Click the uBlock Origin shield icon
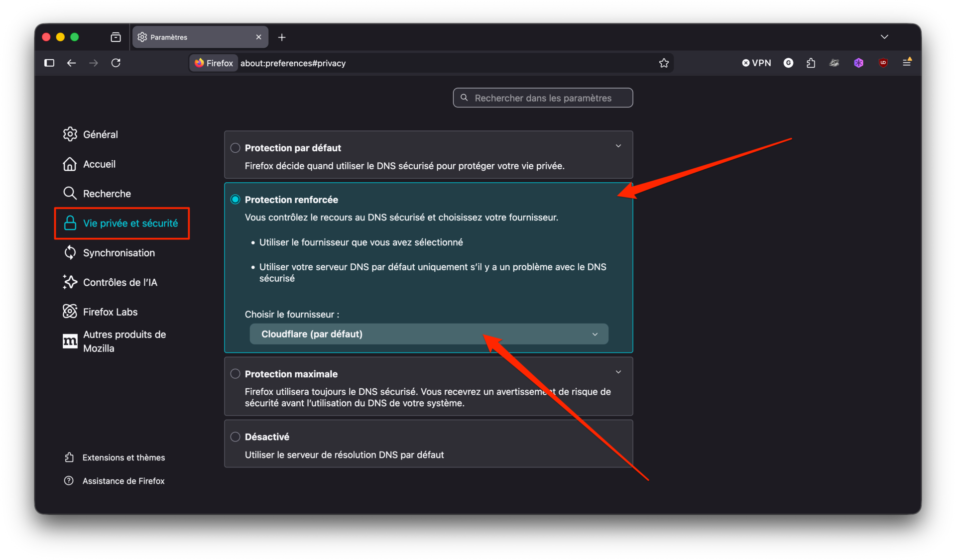Viewport: 956px width, 560px height. [883, 63]
